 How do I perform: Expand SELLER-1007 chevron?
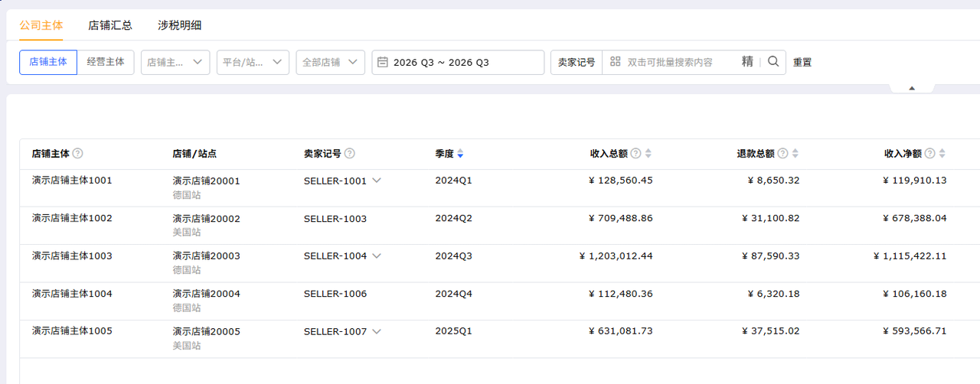[x=377, y=332]
